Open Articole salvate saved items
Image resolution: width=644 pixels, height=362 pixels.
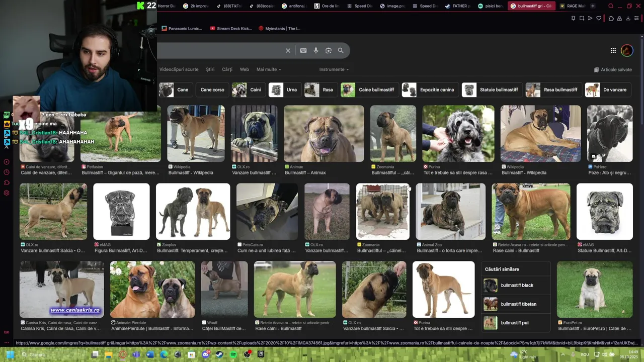pos(613,70)
